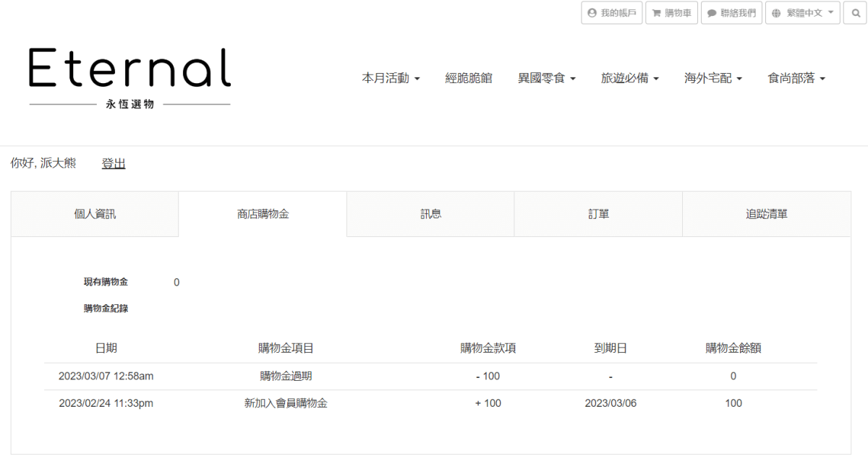868x464 pixels.
Task: Stay on the 商店購物金 tab
Action: [x=263, y=214]
